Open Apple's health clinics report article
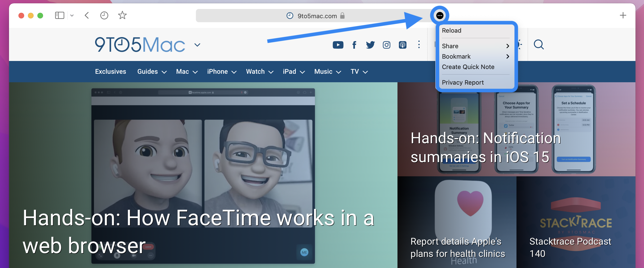This screenshot has height=268, width=644. tap(458, 247)
